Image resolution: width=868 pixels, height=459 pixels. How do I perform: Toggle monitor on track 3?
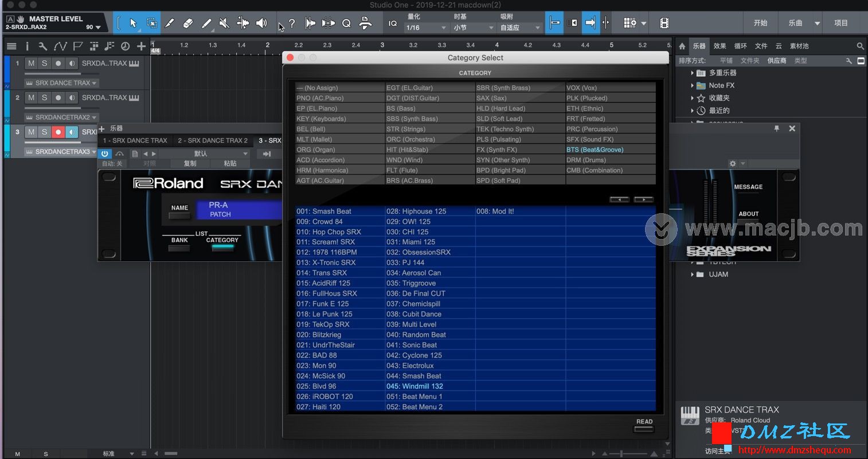[x=72, y=132]
